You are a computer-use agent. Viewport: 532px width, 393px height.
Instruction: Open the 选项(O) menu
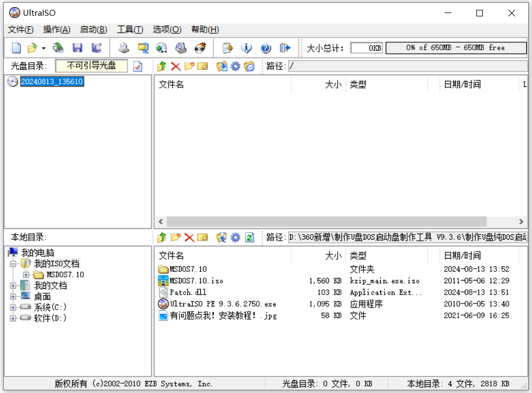click(167, 29)
